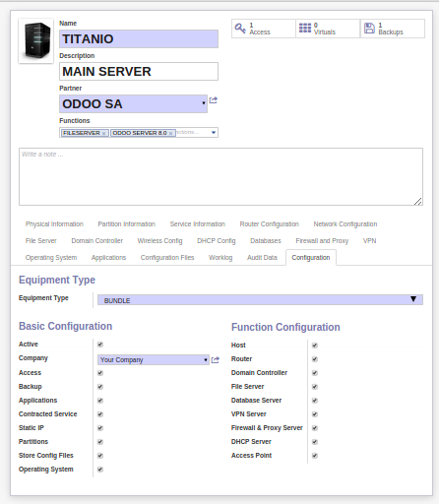Toggle the Static IP checkbox

(x=100, y=428)
